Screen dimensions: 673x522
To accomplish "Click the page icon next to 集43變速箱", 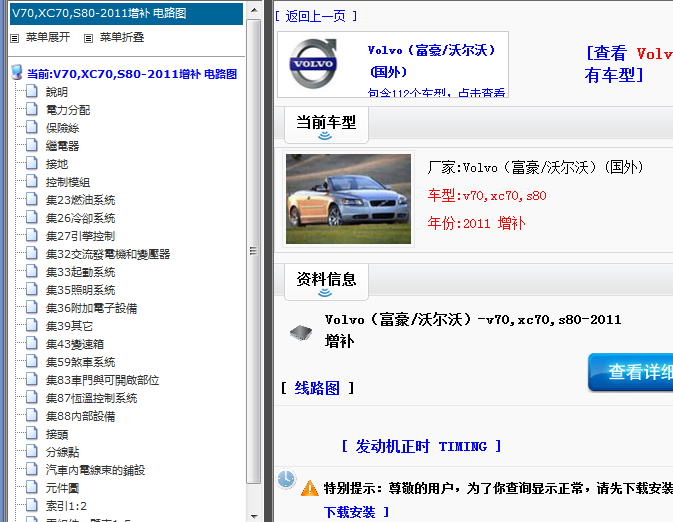I will [x=32, y=344].
